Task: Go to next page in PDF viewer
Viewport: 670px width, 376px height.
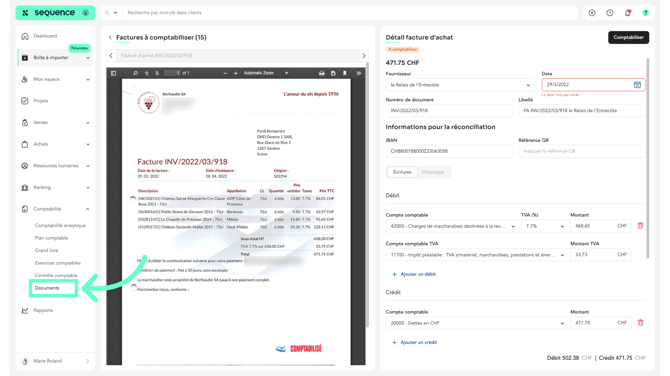Action: pyautogui.click(x=157, y=73)
